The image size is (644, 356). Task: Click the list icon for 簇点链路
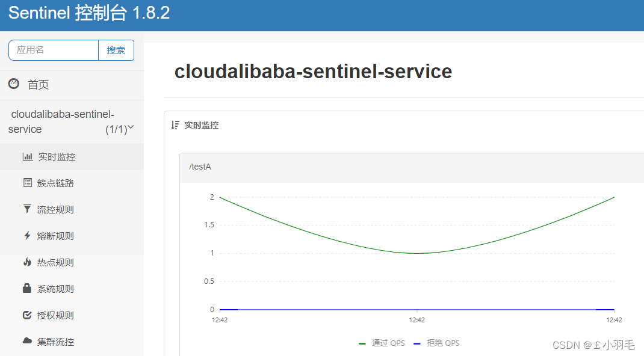28,183
